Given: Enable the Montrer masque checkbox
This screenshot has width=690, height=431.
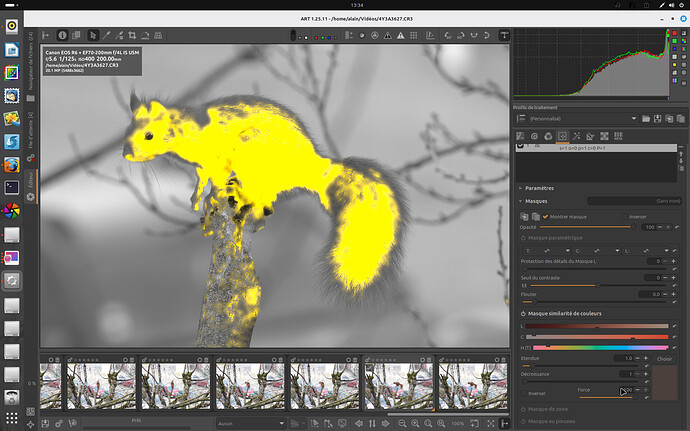Looking at the screenshot, I should click(x=547, y=216).
